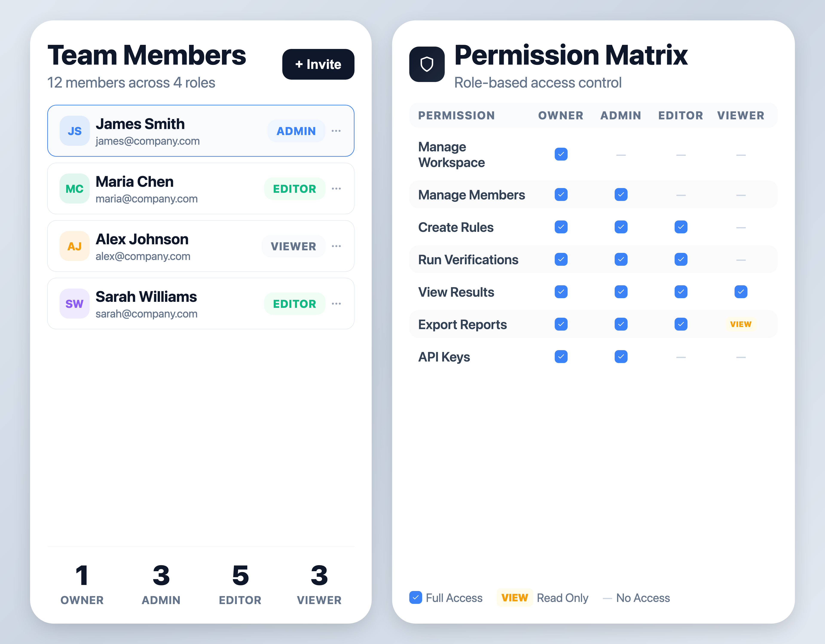Click the VIEWER badge on Alex Johnson
Image resolution: width=825 pixels, height=644 pixels.
(293, 246)
